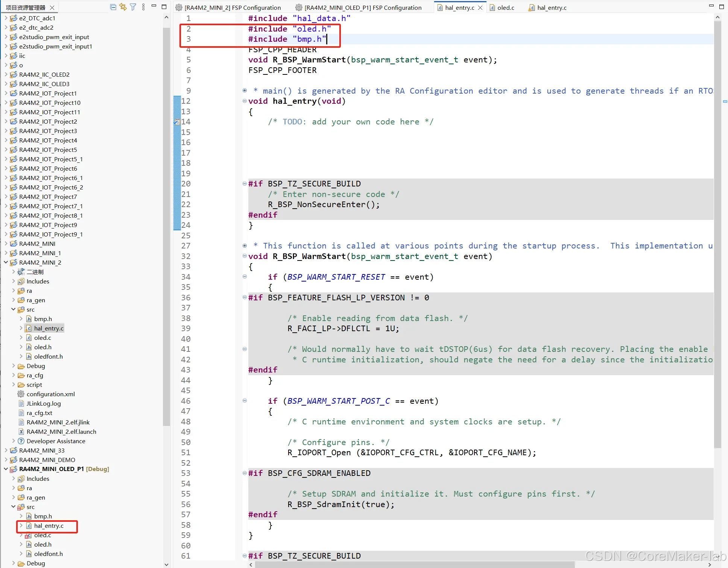Screen dimensions: 728x568
Task: Switch to [RA4M2_MINI_OLED_P1] FSP Configuration tab
Action: [358, 8]
